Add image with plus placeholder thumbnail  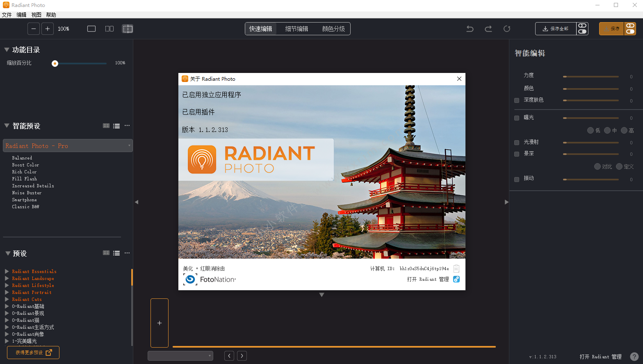pyautogui.click(x=160, y=323)
